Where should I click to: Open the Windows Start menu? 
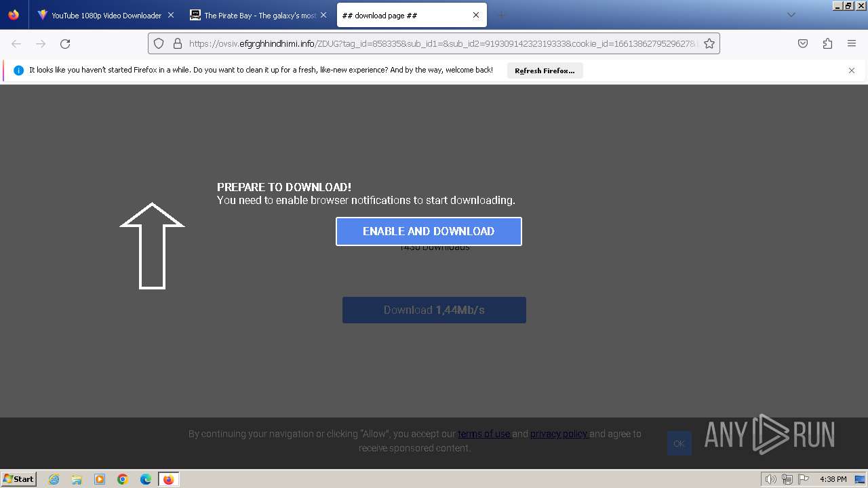[x=19, y=479]
